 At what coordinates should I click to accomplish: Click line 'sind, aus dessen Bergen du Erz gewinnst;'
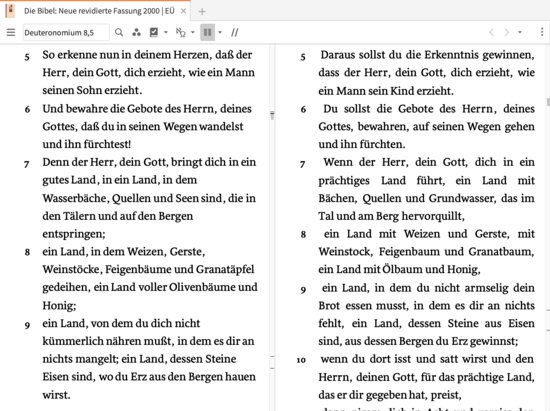click(418, 341)
